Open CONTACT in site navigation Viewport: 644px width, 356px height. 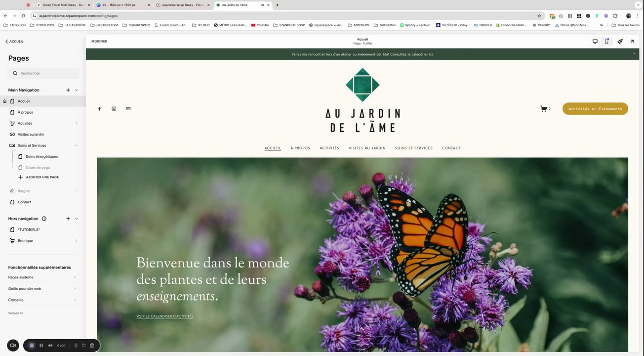pos(451,148)
